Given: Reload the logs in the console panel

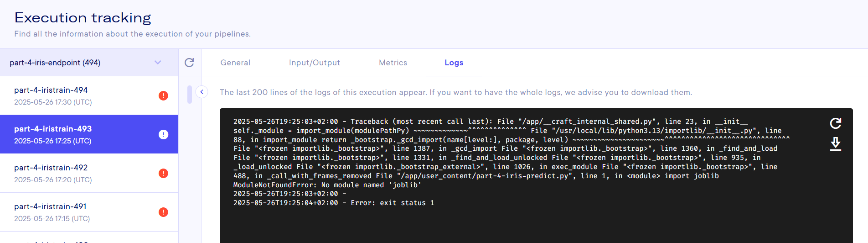Looking at the screenshot, I should pyautogui.click(x=835, y=123).
